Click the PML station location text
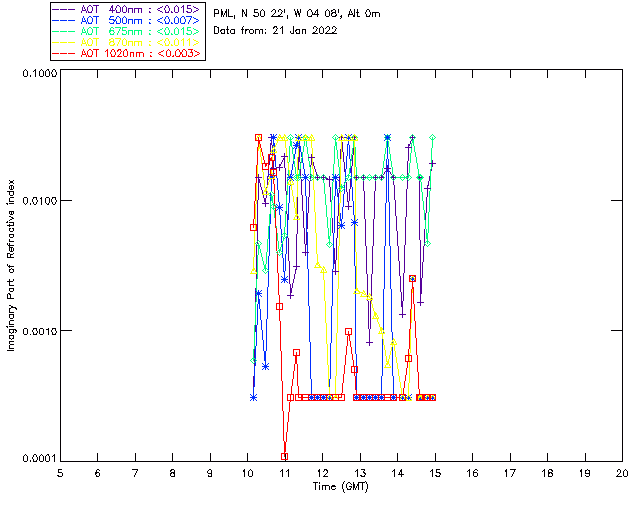Viewport: 640px width, 512px height. point(297,14)
